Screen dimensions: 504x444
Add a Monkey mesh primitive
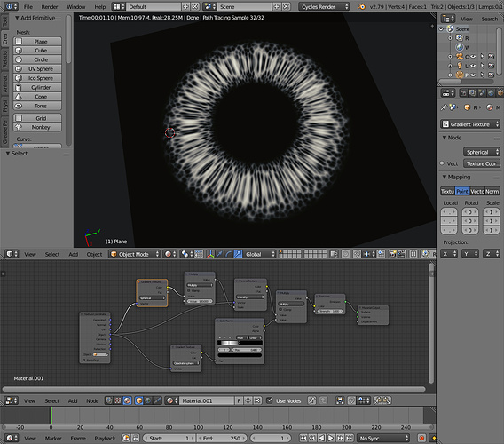[37, 127]
